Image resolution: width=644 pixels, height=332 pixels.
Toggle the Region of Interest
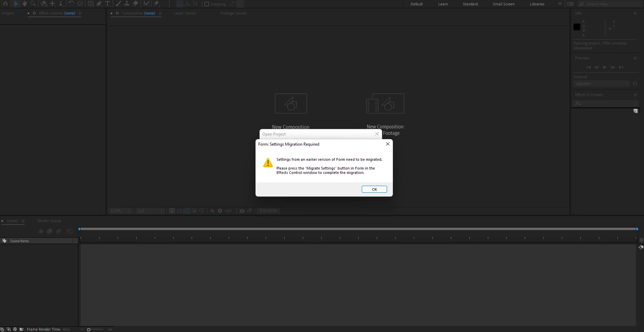click(194, 211)
